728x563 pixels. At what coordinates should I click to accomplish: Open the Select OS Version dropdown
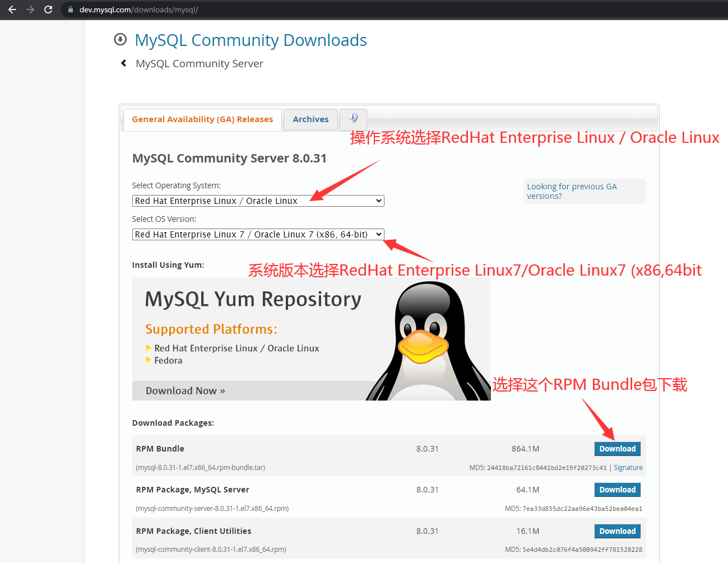258,234
